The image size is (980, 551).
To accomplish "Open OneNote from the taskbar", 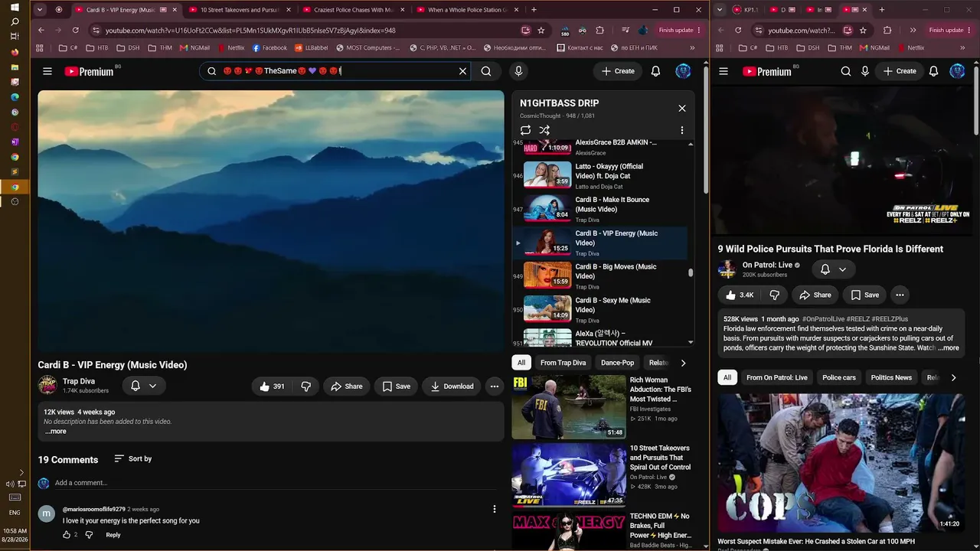I will coord(15,142).
